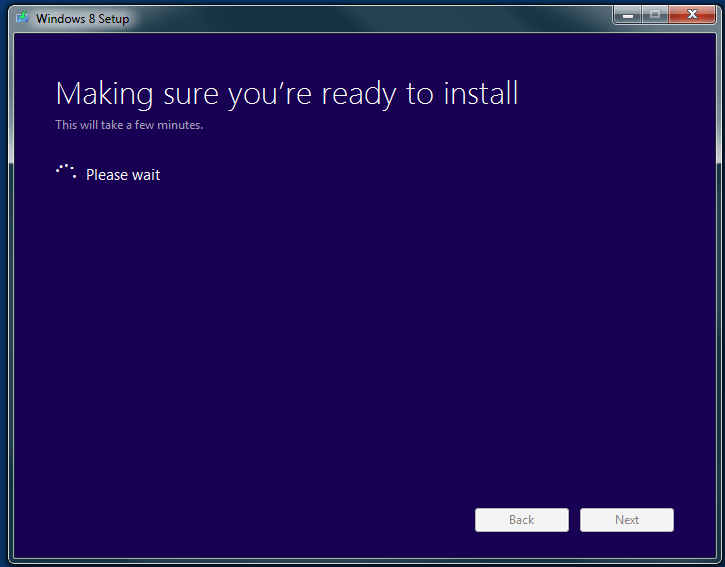The width and height of the screenshot is (725, 567).
Task: Click the spinning progress dots indicator
Action: (66, 171)
